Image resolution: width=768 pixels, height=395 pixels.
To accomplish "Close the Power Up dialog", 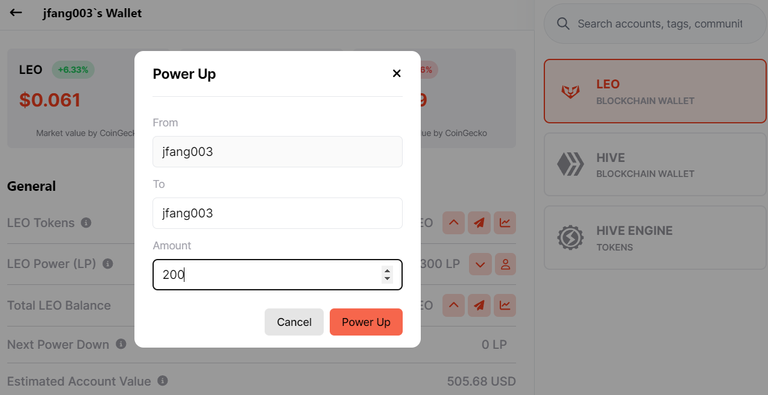I will click(397, 74).
